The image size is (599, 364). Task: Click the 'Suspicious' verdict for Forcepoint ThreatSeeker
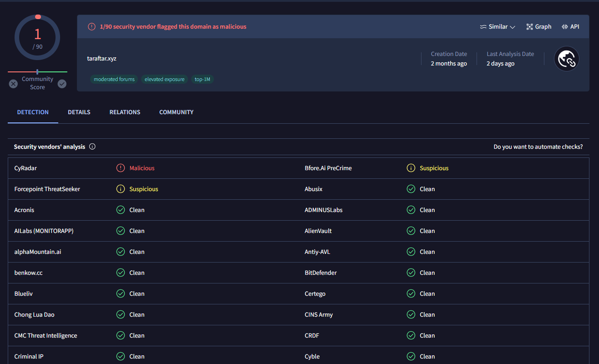pos(144,189)
